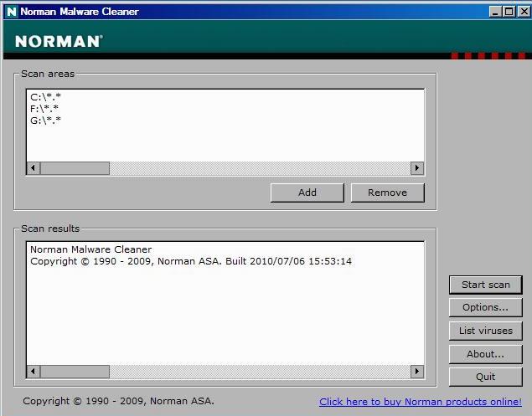Follow the buy Norman products online link
This screenshot has width=532, height=416.
pos(421,402)
